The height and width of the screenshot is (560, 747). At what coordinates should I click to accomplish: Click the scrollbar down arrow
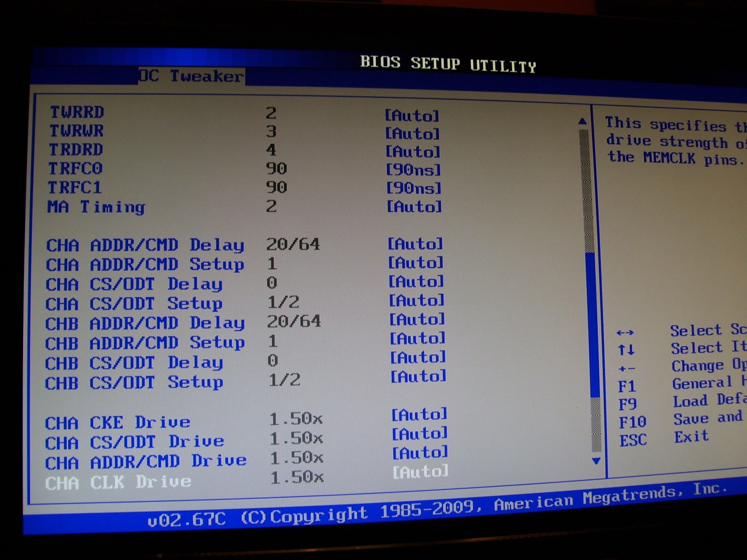pos(596,461)
